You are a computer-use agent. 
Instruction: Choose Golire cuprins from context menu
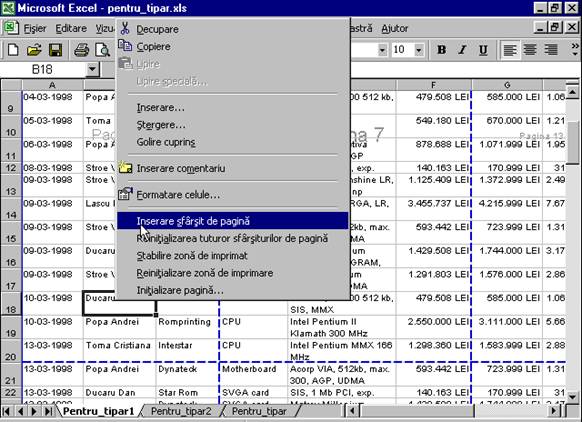[233, 142]
